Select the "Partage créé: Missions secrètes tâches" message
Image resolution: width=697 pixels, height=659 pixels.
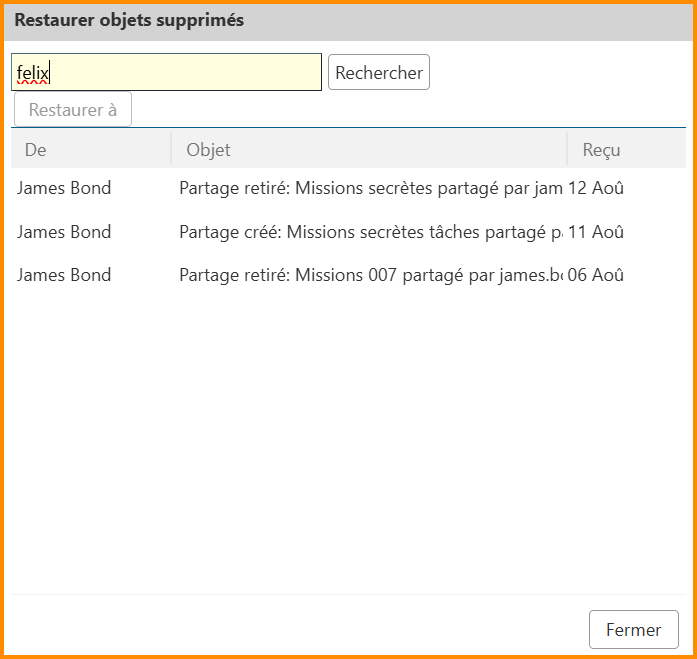370,232
